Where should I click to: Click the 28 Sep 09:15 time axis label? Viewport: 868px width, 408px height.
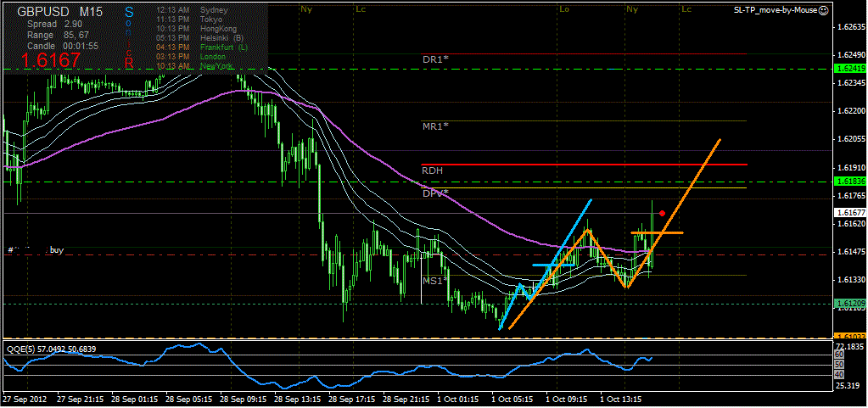click(244, 397)
